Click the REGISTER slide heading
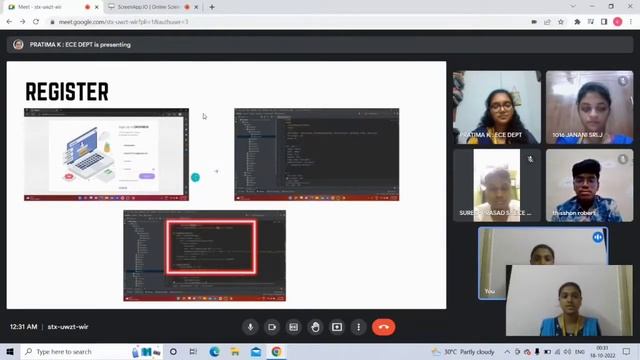The height and width of the screenshot is (360, 640). click(67, 91)
